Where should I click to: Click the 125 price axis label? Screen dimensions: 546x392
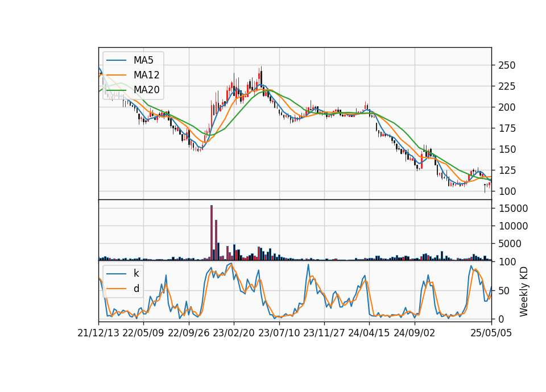point(507,170)
